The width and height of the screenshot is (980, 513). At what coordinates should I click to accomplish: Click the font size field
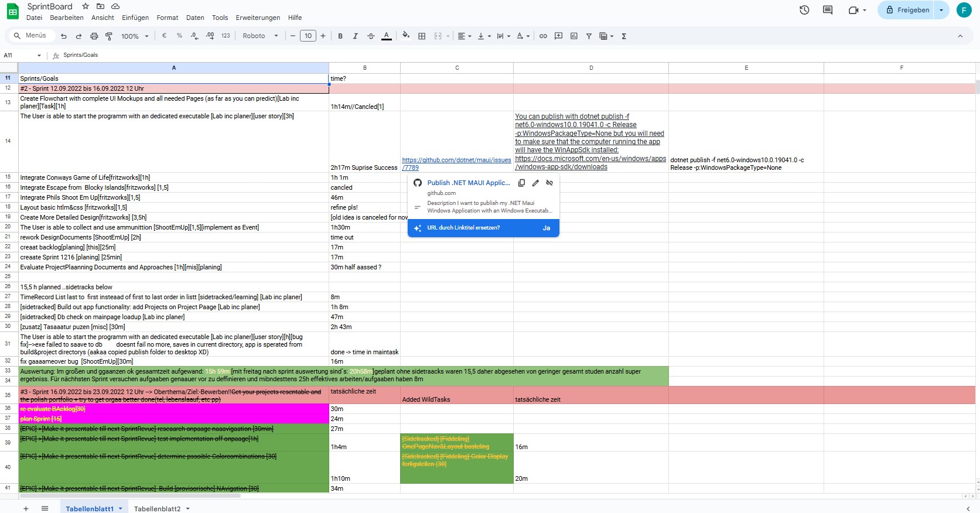point(308,36)
